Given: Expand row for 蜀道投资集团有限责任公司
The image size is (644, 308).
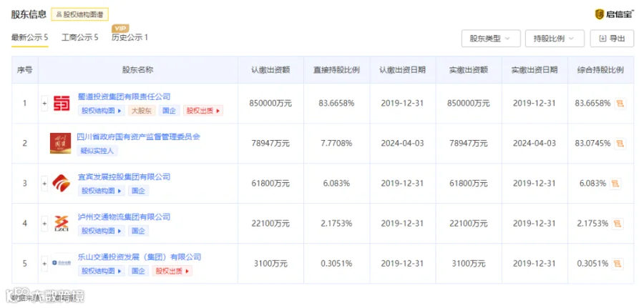Looking at the screenshot, I should point(44,104).
